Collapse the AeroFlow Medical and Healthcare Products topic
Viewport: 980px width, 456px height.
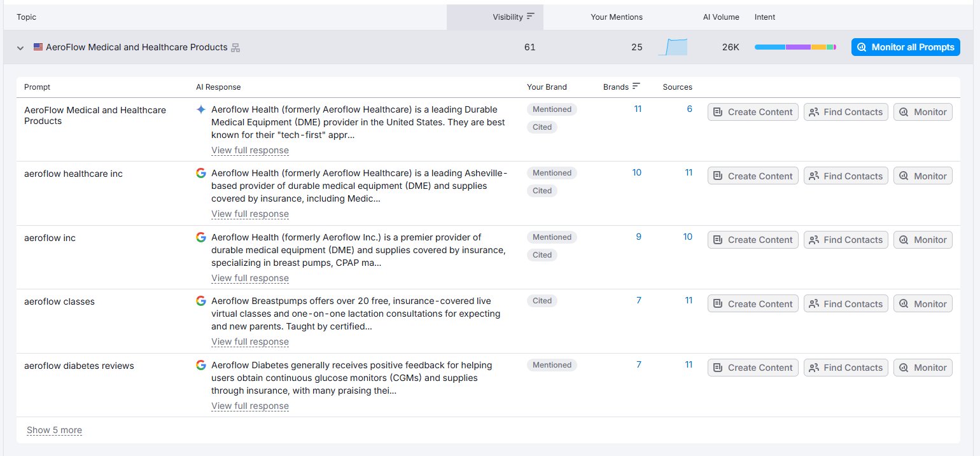coord(20,48)
